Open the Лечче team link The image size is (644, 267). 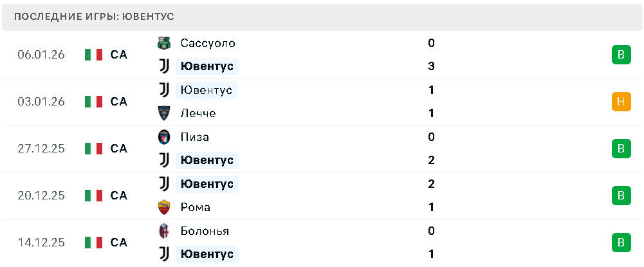point(198,113)
